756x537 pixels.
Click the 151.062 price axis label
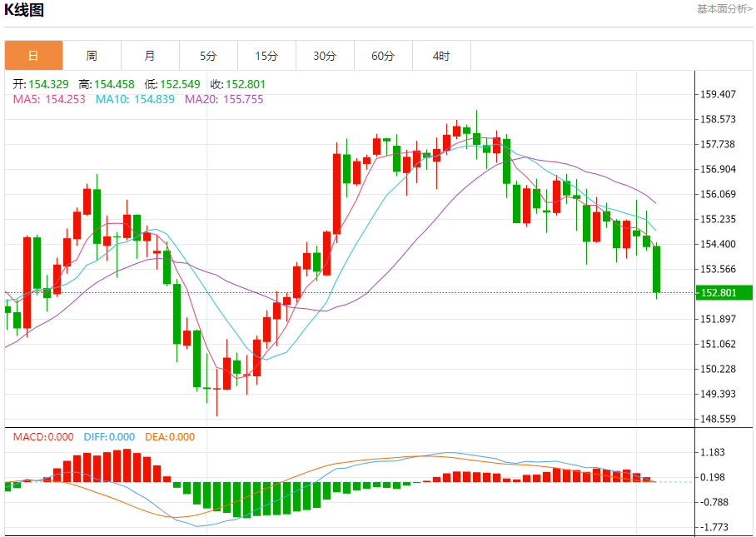tap(719, 344)
